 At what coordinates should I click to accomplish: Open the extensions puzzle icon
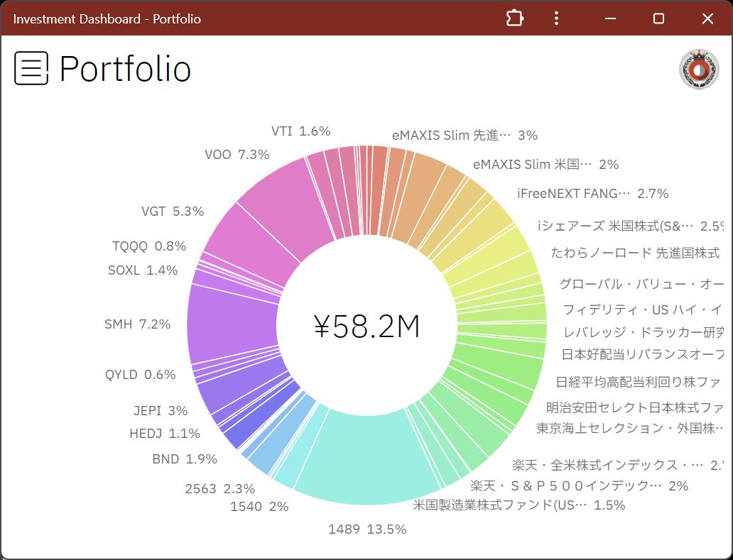pos(514,18)
